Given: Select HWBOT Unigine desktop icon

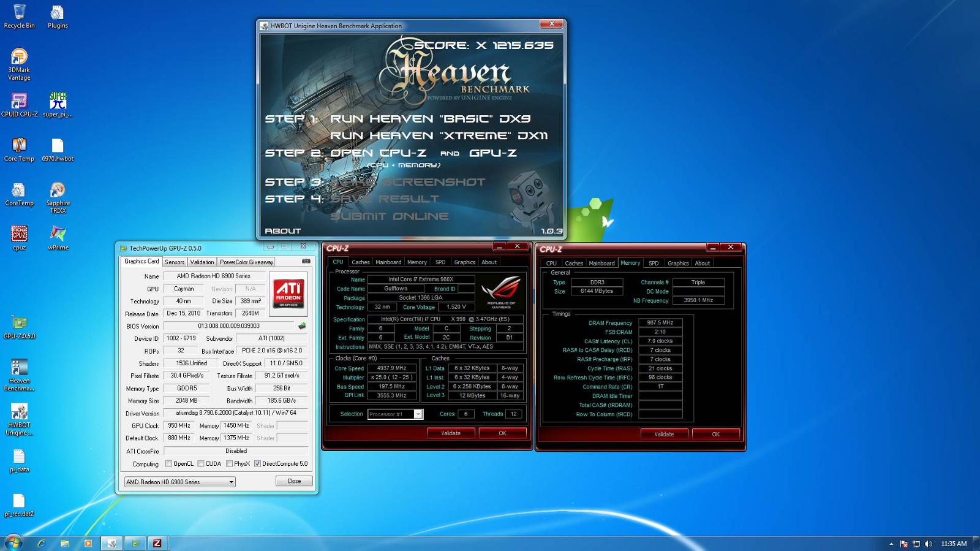Looking at the screenshot, I should 19,420.
